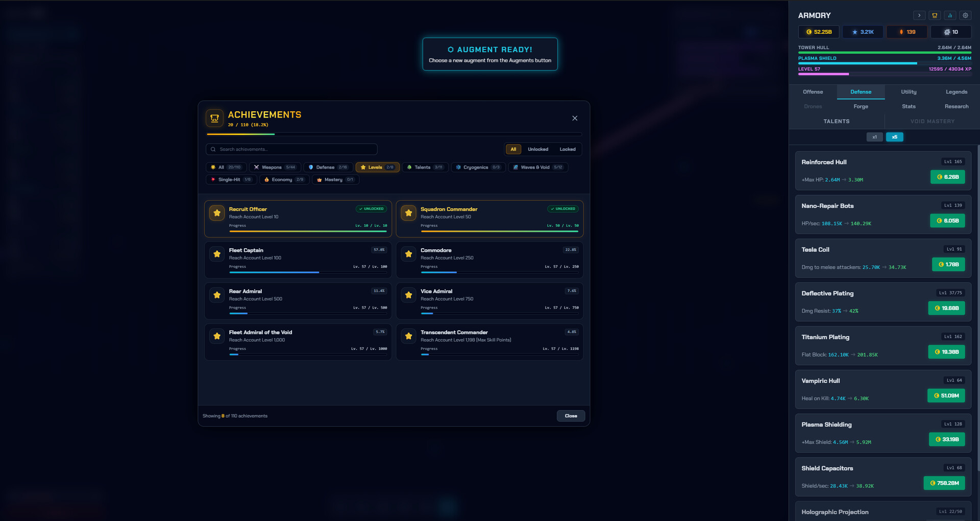Viewport: 980px width, 521px height.
Task: Switch to the Utility tab
Action: tap(909, 92)
